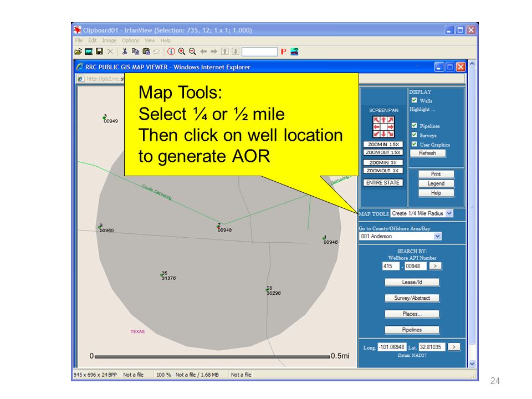Open the 001 Anderson county dropdown
Image resolution: width=532 pixels, height=399 pixels.
pyautogui.click(x=400, y=236)
